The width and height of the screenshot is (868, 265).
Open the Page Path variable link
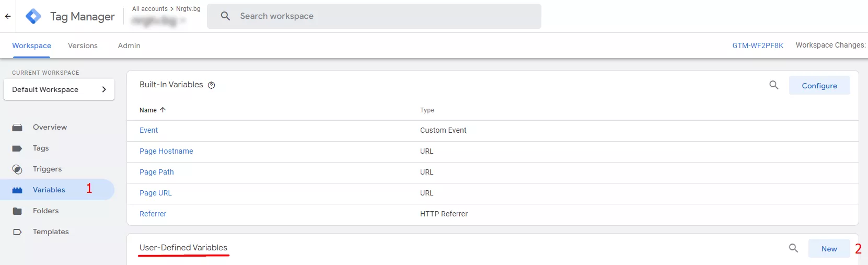tap(157, 172)
